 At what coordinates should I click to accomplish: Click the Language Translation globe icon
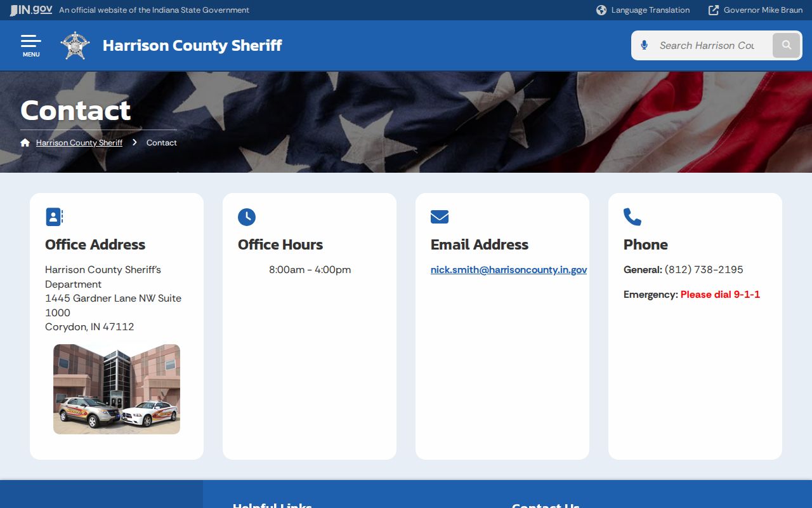tap(601, 10)
